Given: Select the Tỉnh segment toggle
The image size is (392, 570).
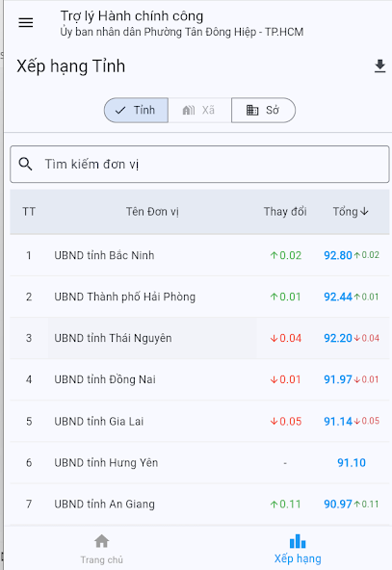Looking at the screenshot, I should 136,110.
